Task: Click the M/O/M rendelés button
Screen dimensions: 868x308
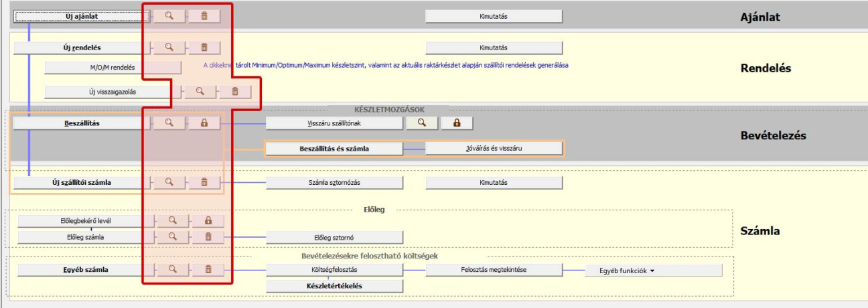Action: (113, 68)
